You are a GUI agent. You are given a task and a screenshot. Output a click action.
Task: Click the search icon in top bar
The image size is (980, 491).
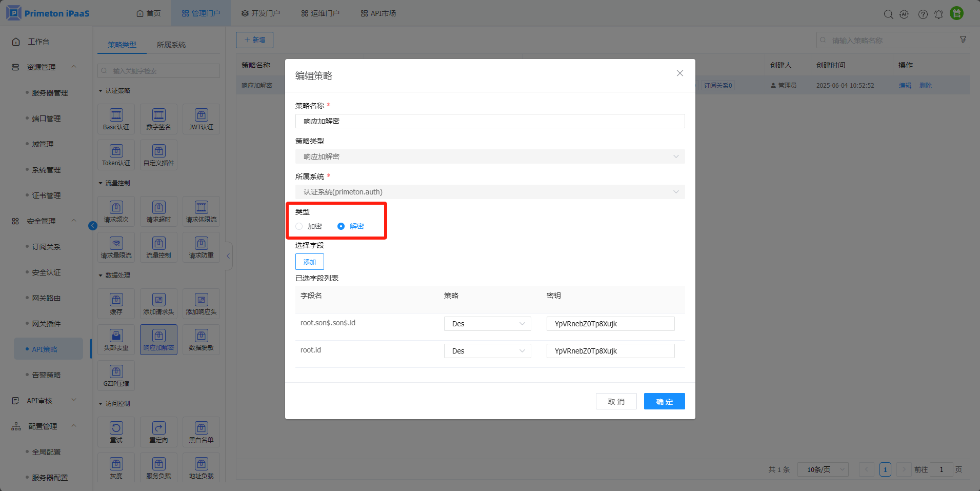[x=888, y=14]
